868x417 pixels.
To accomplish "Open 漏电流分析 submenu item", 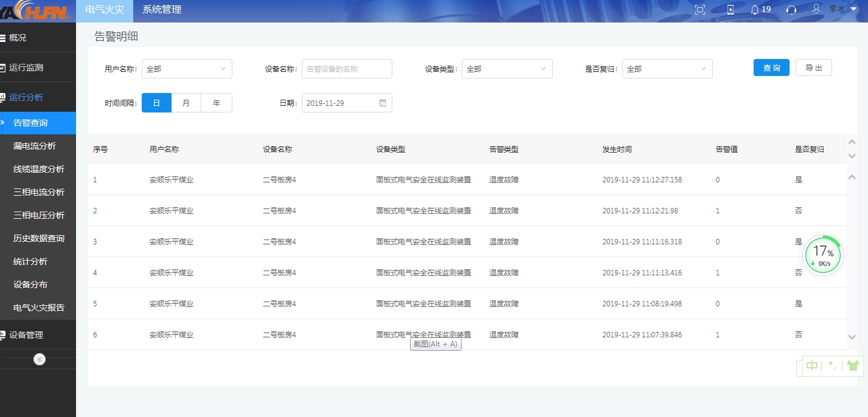I will click(38, 146).
